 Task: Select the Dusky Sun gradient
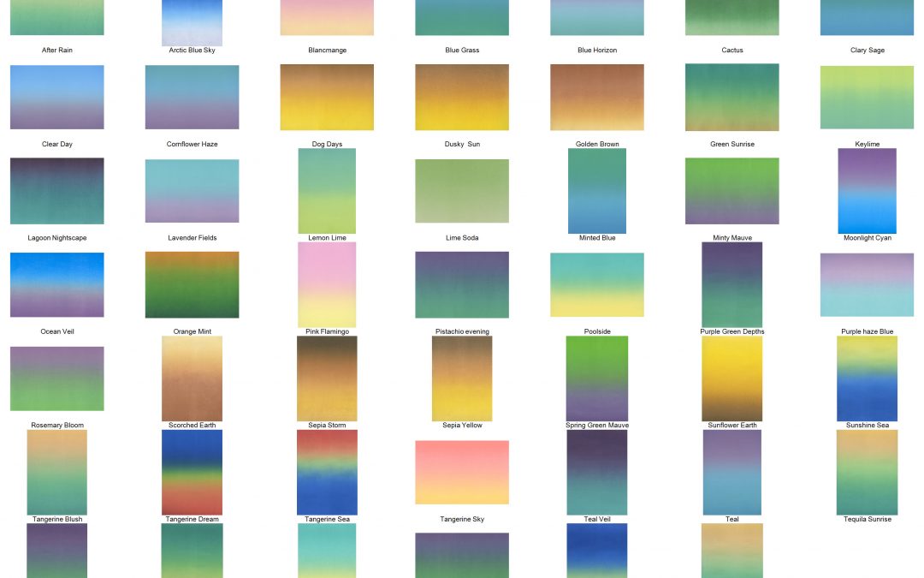tap(462, 97)
